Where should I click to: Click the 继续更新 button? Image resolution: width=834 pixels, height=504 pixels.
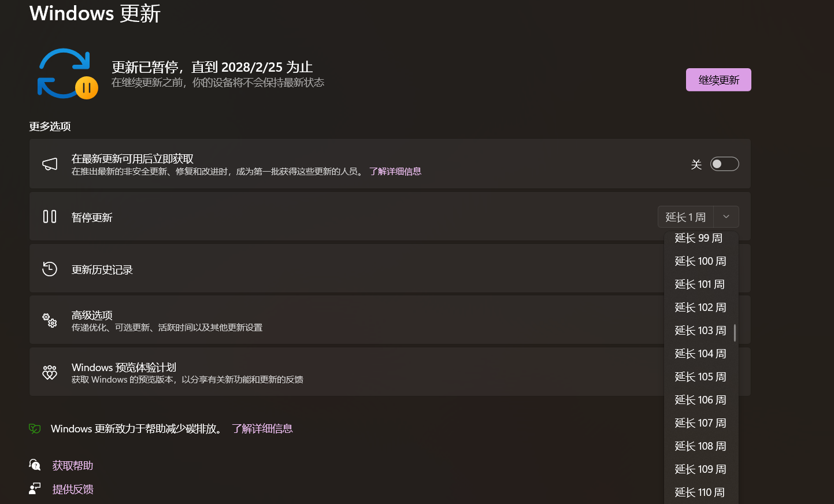718,80
